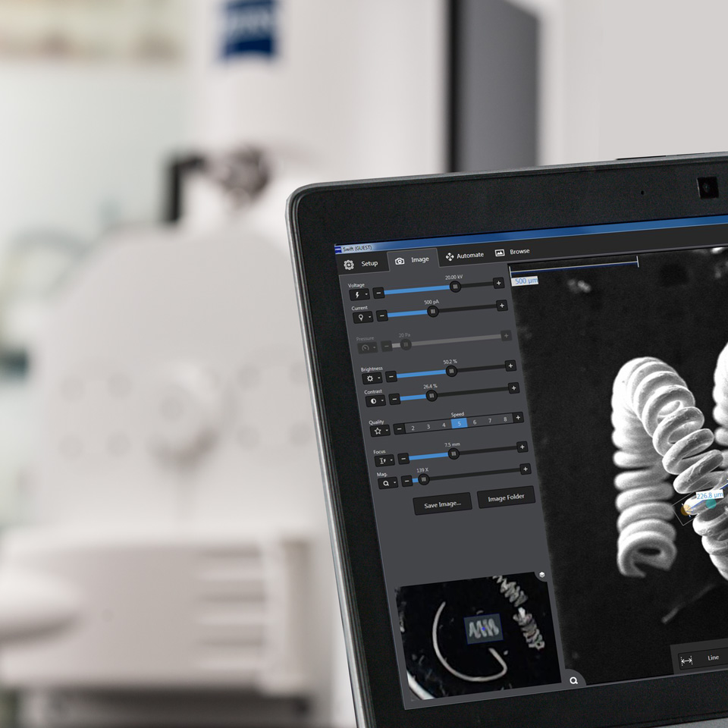Raise Brightness using the plus button
This screenshot has height=728, width=728.
[510, 366]
